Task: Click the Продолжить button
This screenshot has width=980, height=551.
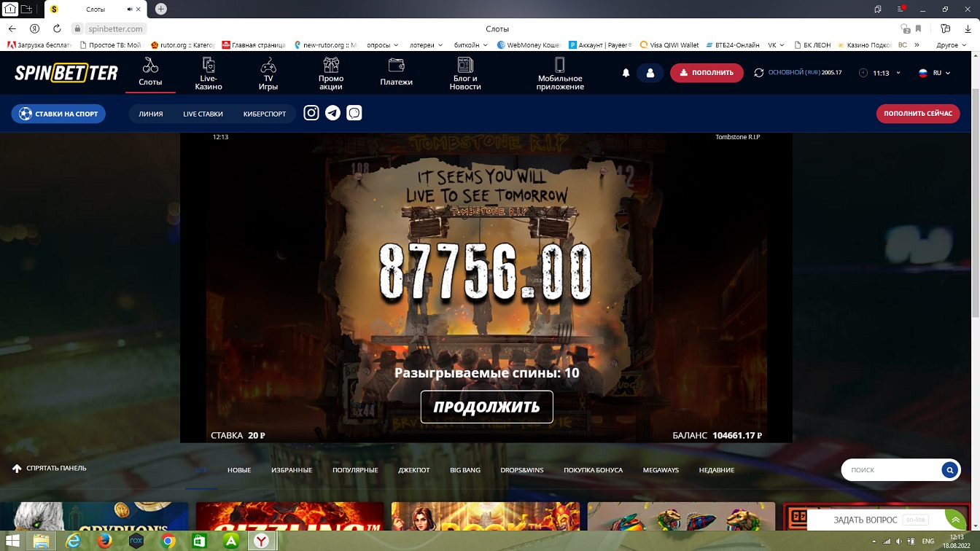Action: click(487, 407)
